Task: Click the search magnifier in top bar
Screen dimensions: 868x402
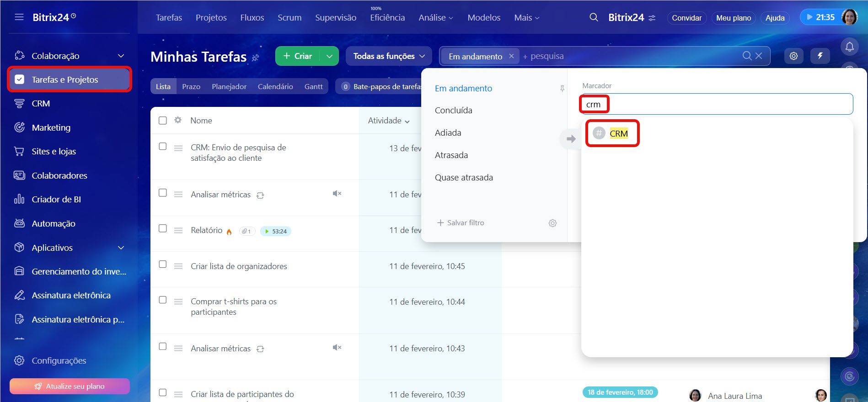Action: click(594, 17)
